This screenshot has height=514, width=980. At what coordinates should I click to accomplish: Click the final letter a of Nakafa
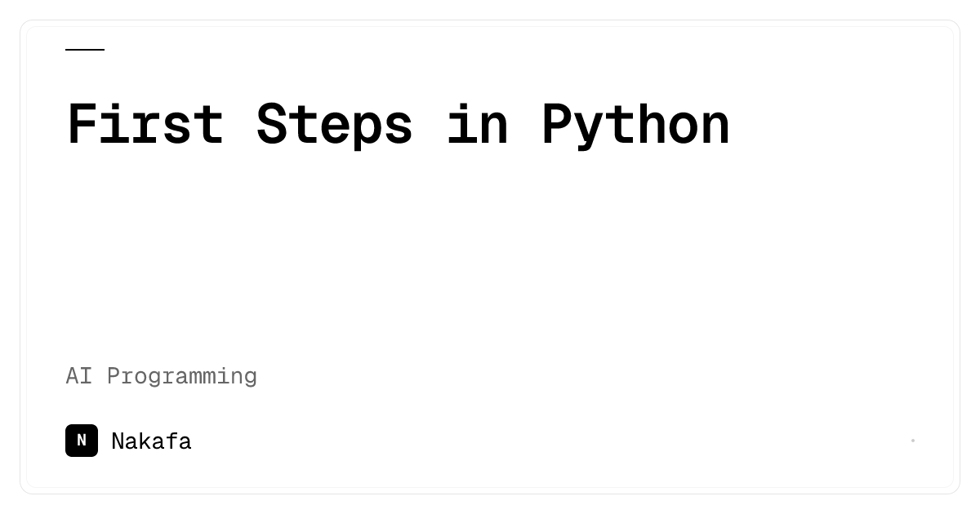coord(185,445)
